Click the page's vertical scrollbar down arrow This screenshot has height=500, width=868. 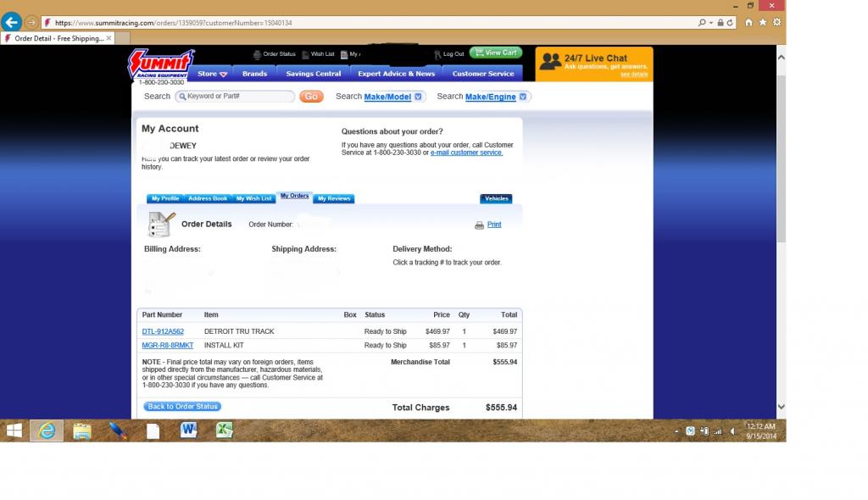[x=781, y=407]
